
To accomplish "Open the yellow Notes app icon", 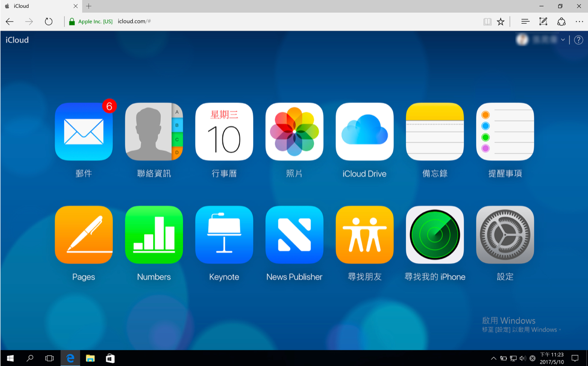I will [435, 131].
